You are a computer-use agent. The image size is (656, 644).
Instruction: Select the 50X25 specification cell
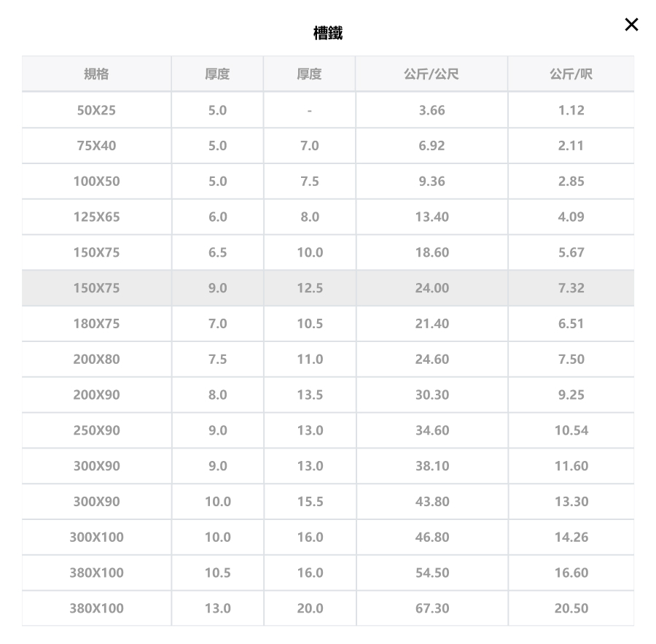click(x=97, y=110)
